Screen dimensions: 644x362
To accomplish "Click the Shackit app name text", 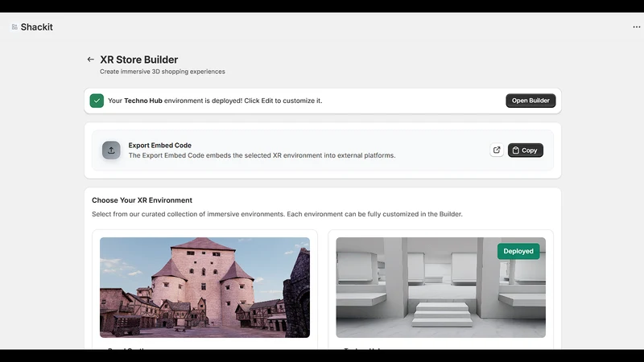I will [x=36, y=27].
